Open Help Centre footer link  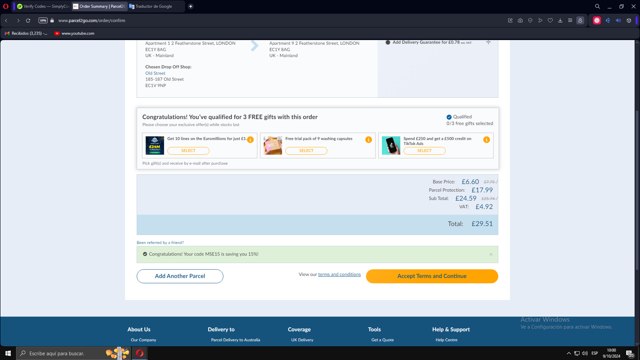point(446,340)
